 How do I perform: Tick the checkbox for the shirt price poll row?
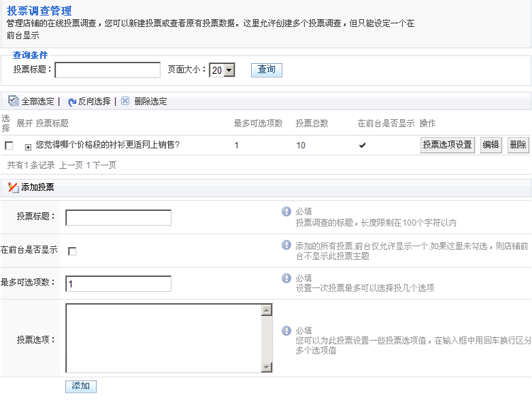9,146
